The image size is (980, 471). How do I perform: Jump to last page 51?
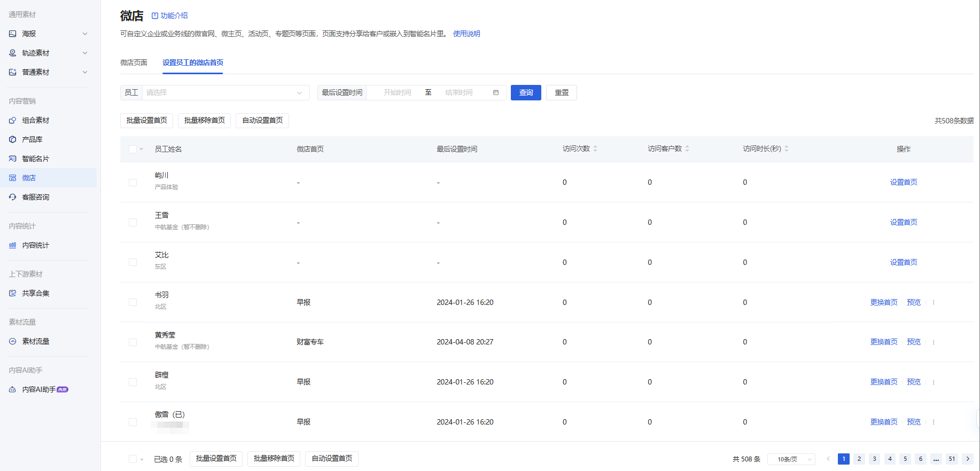tap(952, 459)
